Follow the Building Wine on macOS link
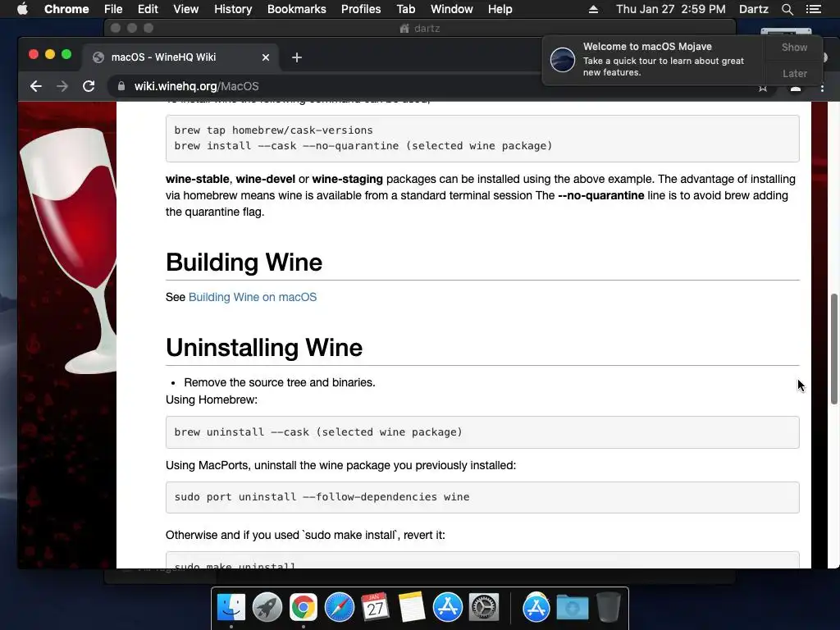This screenshot has width=840, height=630. [253, 297]
